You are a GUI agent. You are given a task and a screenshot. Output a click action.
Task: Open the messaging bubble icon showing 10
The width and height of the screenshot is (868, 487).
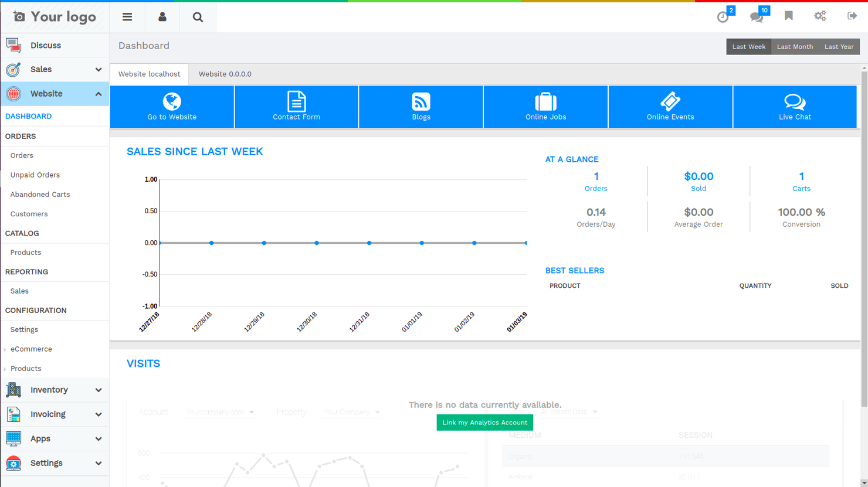[756, 17]
